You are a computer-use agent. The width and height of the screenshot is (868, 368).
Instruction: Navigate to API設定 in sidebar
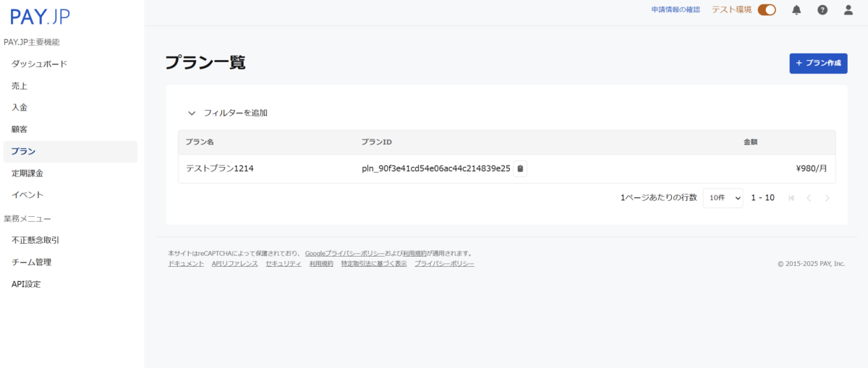26,284
